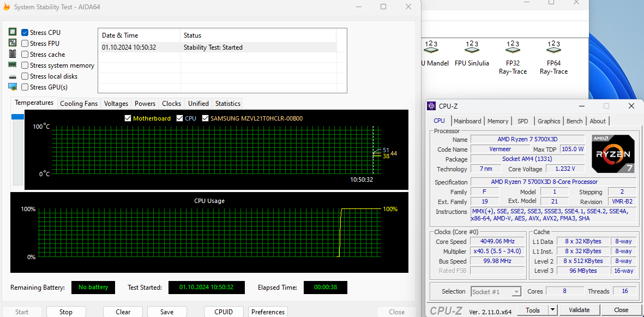Click the Date & Time column header

pos(139,35)
